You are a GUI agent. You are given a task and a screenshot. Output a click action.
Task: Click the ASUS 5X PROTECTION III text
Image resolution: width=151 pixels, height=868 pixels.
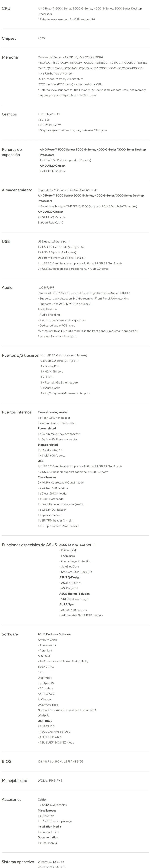77,545
